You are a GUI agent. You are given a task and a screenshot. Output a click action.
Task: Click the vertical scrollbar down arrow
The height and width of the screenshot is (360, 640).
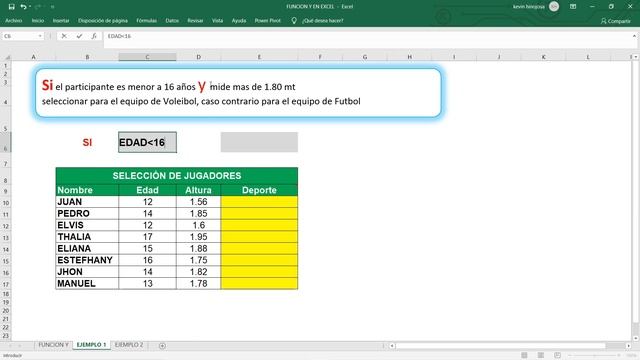coord(636,338)
